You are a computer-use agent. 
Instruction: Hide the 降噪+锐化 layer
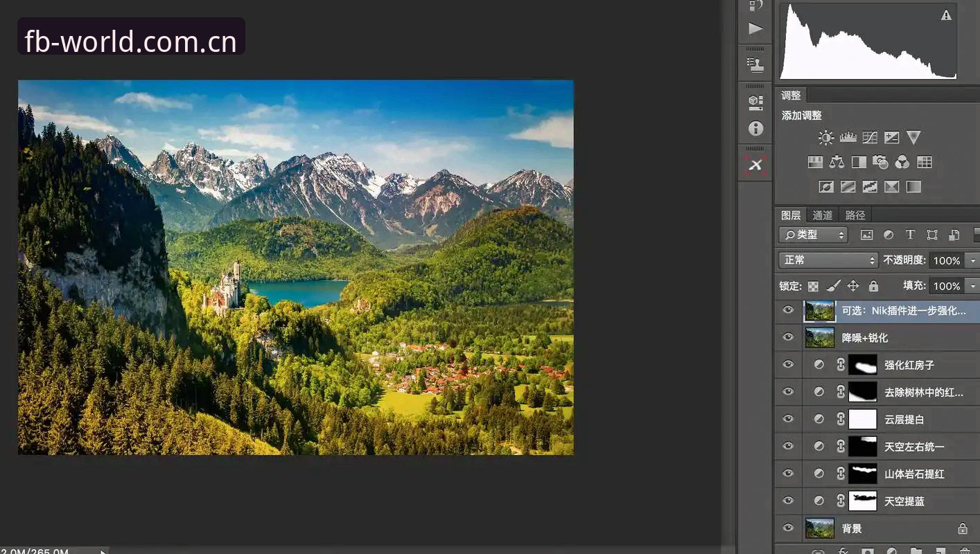pos(788,337)
